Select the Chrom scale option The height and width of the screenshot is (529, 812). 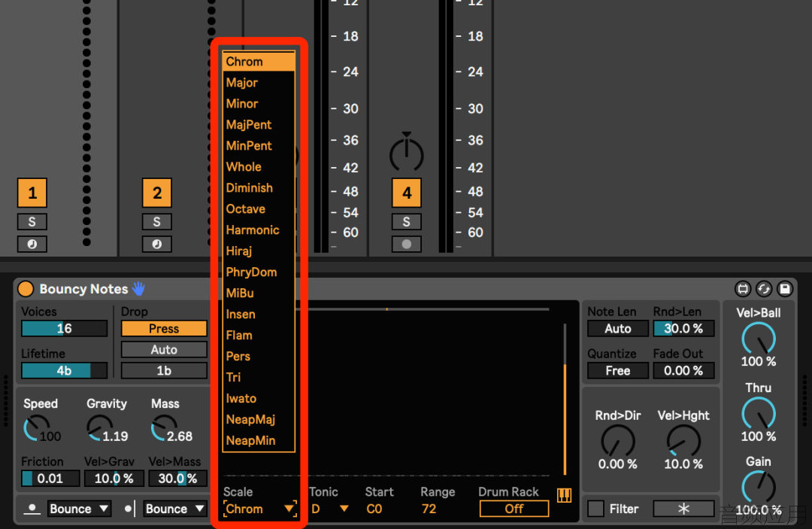pyautogui.click(x=259, y=62)
